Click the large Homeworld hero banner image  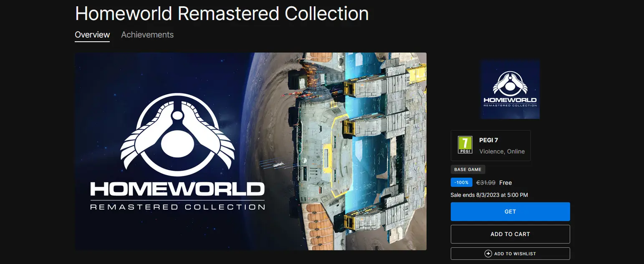250,151
